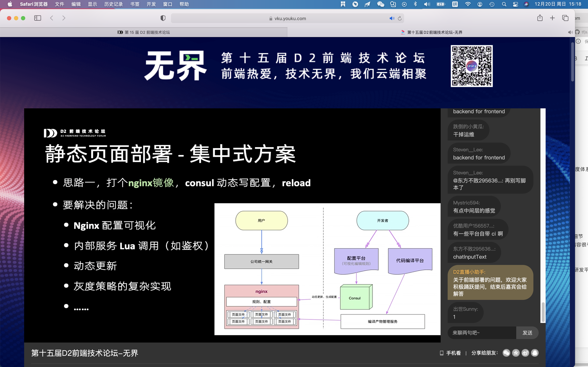Open the Safari share icon

pos(540,18)
